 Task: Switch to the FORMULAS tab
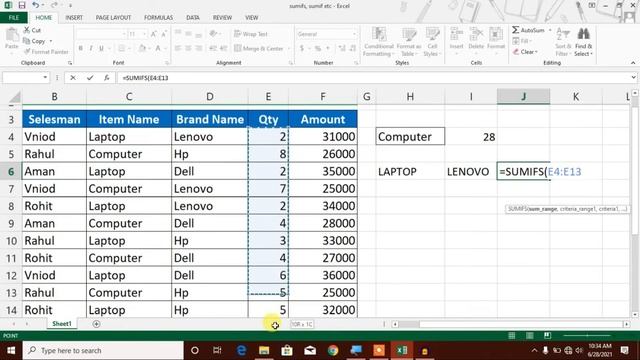coord(158,18)
